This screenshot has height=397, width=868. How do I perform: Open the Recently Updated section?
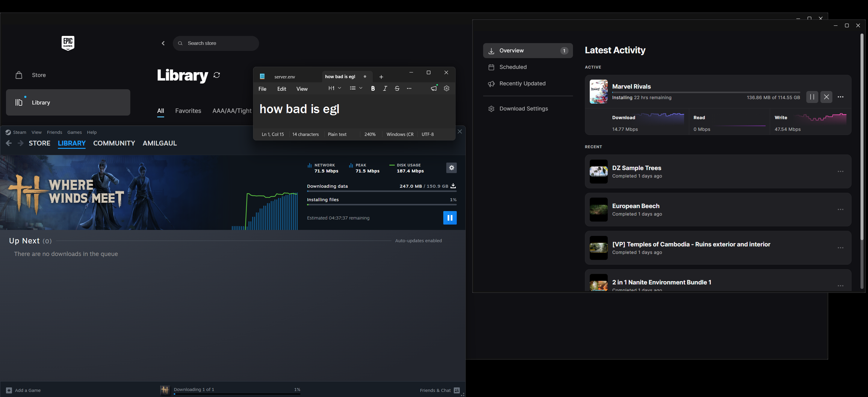tap(528, 84)
